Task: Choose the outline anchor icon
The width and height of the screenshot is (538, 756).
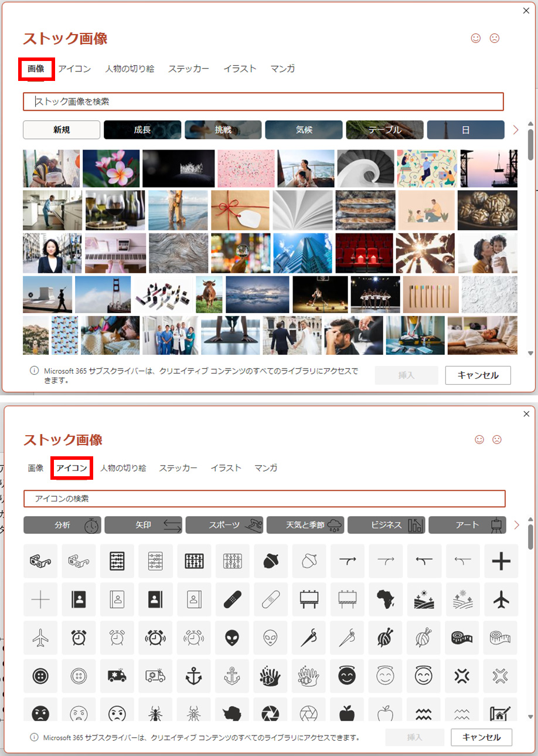Action: pos(233,676)
